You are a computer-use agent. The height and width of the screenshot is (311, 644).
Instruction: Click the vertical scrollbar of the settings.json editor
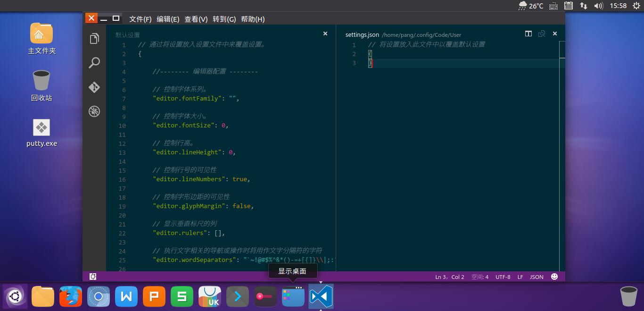[x=562, y=52]
